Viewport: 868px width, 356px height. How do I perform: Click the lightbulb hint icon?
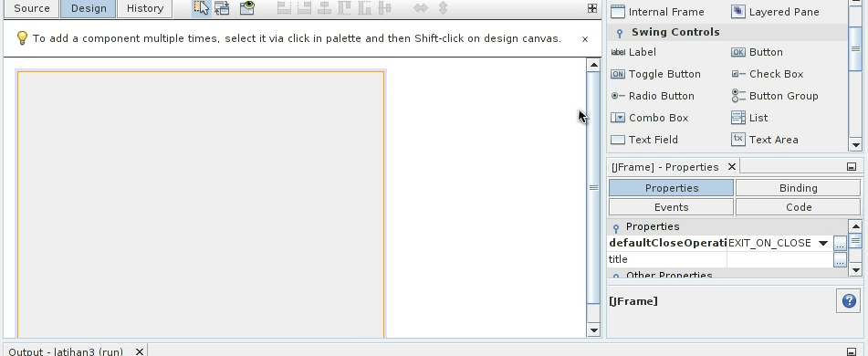point(22,37)
